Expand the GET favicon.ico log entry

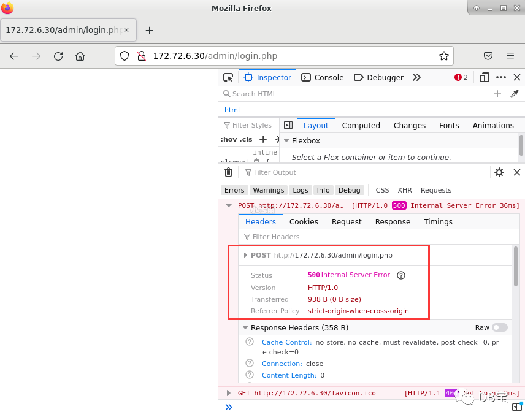pos(229,393)
